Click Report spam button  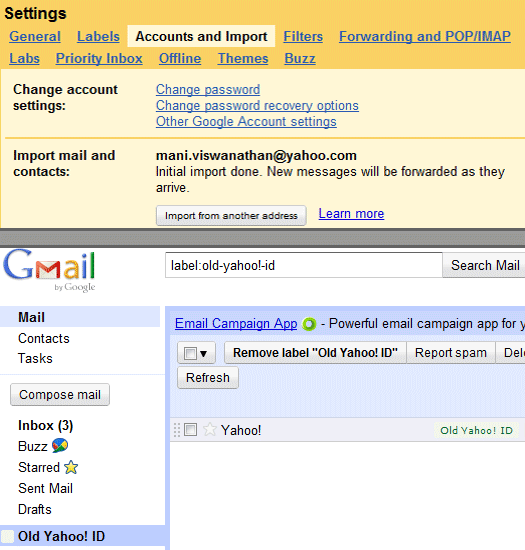(451, 353)
